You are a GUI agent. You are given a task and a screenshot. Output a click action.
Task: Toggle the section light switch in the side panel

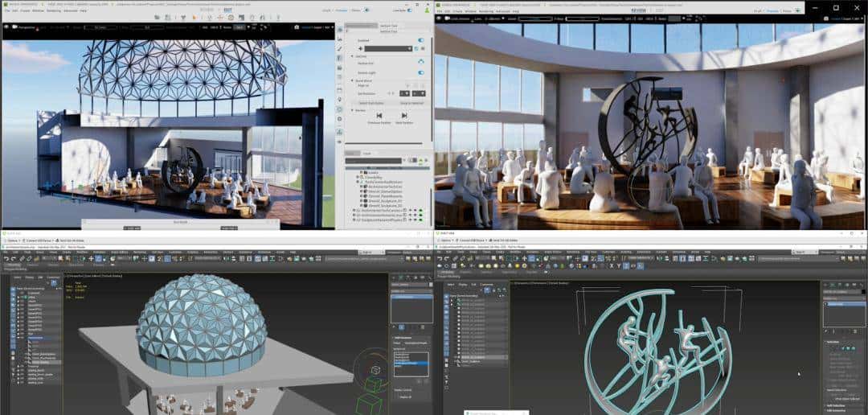[x=420, y=72]
